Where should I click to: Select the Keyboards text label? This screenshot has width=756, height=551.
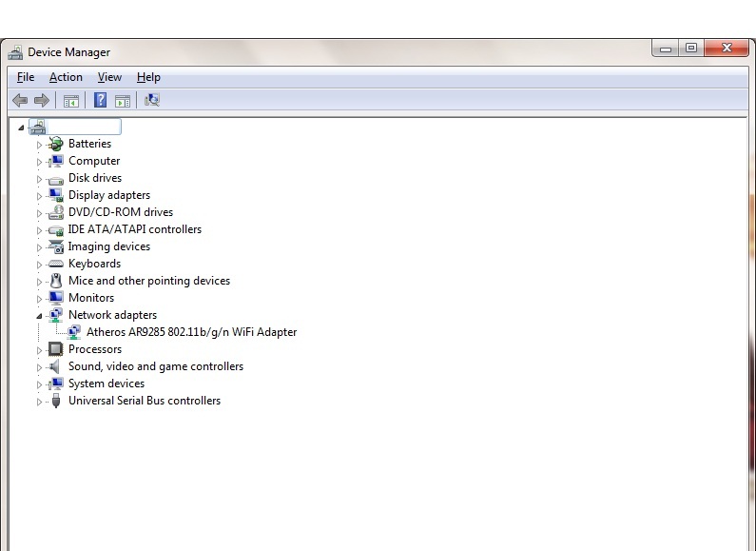94,264
